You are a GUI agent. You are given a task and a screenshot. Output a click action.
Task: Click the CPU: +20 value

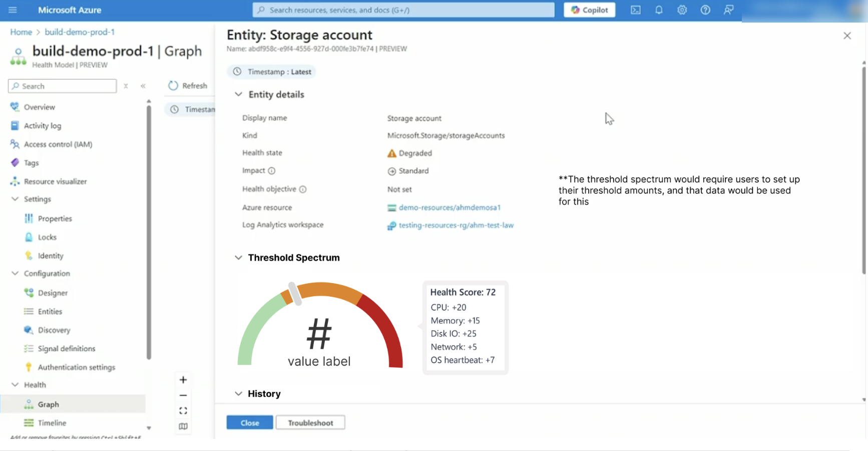(x=449, y=308)
